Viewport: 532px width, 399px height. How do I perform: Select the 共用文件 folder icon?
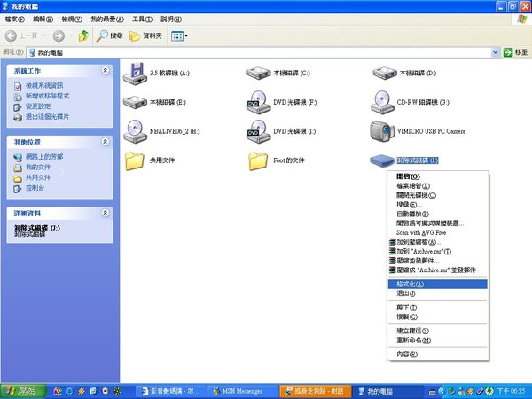click(x=135, y=160)
